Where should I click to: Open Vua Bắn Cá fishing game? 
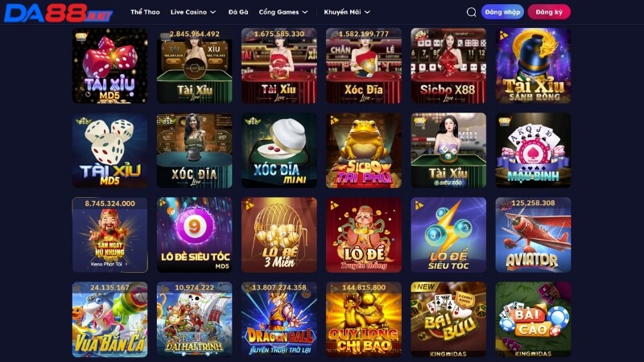tap(109, 319)
